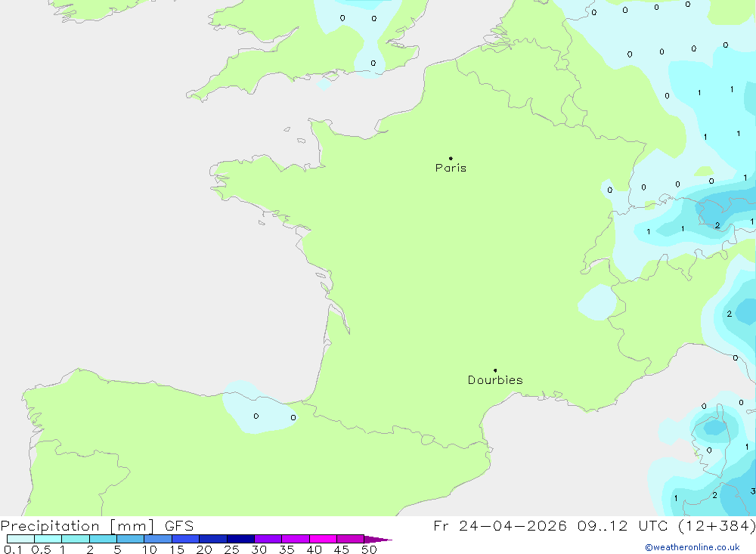
Task: Select the purple legend swatch between 30 and 35
Action: pyautogui.click(x=268, y=539)
